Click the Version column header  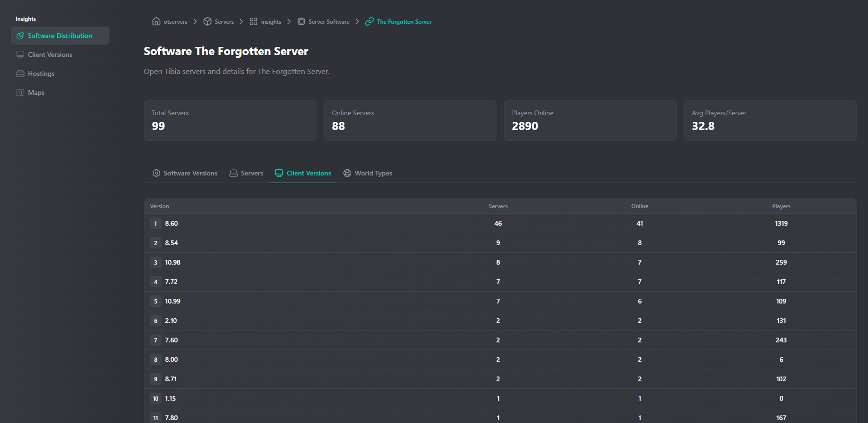click(159, 206)
